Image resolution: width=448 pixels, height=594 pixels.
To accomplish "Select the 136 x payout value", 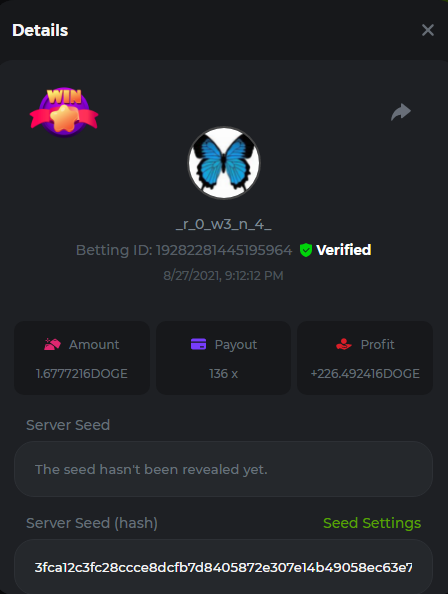I will [x=223, y=374].
